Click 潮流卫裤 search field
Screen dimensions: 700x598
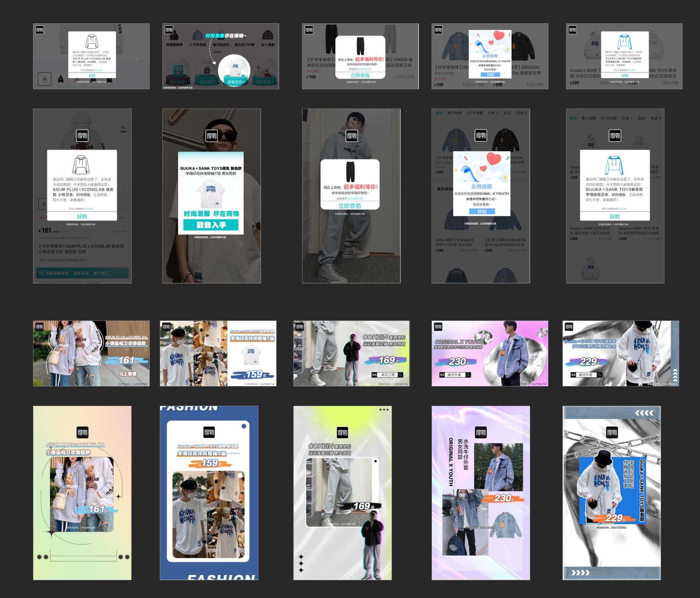[x=387, y=375]
